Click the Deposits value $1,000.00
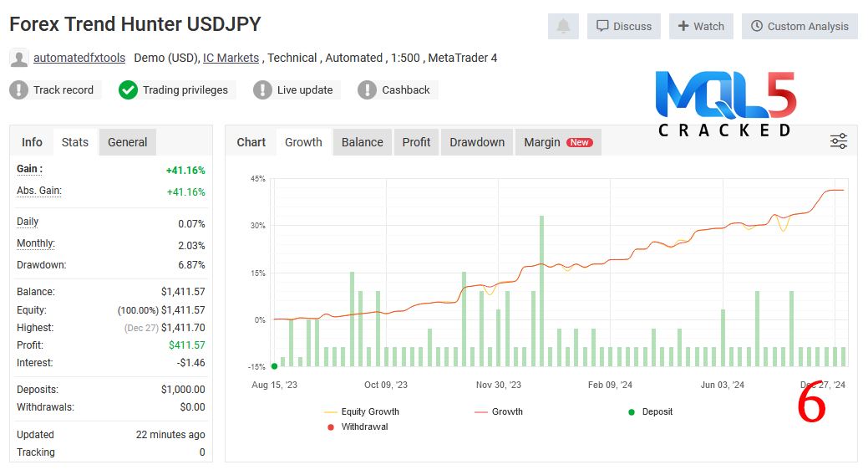Screen dimensions: 868x475 tap(183, 390)
